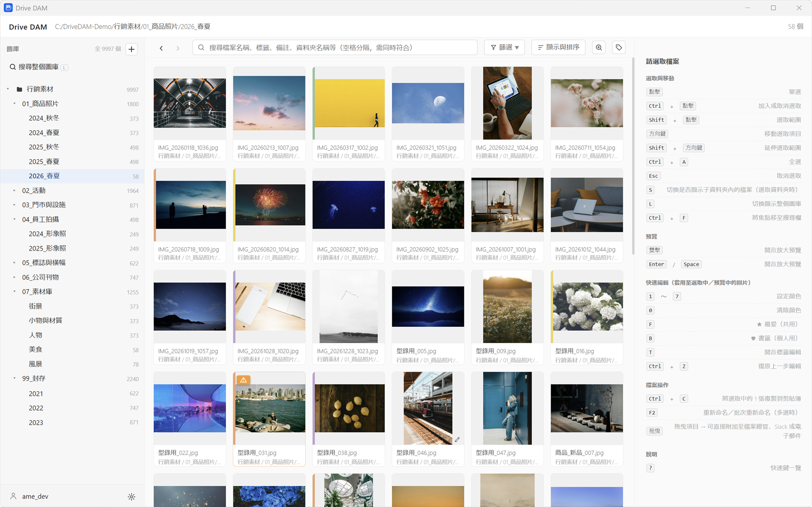Select the yellow wall photo IMG_20260317_1002.jpg
This screenshot has height=507, width=812.
point(349,103)
